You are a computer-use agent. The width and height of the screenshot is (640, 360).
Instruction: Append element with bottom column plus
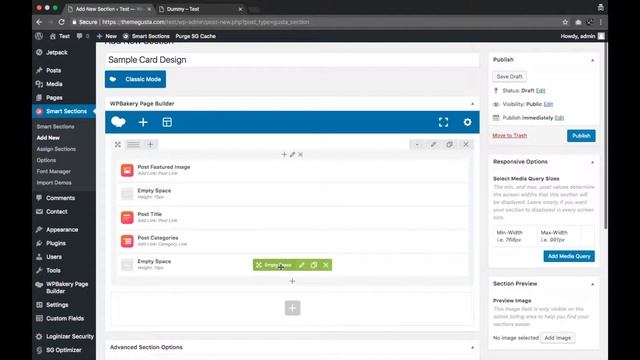pyautogui.click(x=292, y=281)
